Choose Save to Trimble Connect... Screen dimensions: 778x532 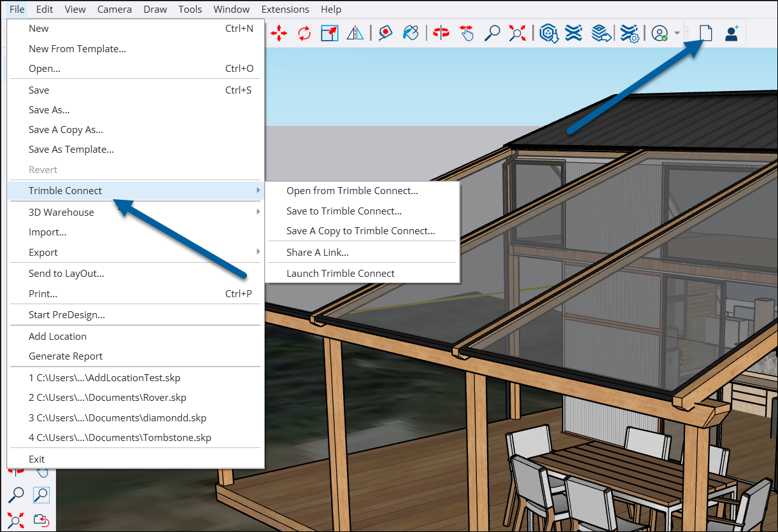click(x=344, y=211)
